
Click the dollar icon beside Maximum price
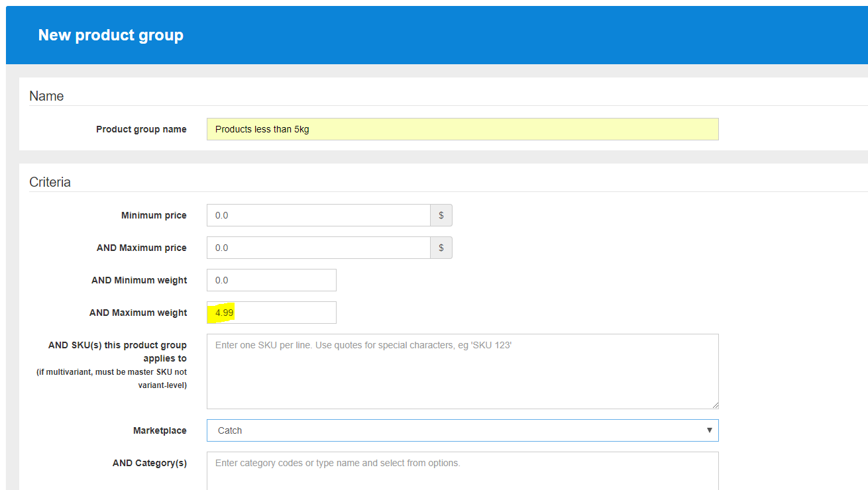pos(441,248)
